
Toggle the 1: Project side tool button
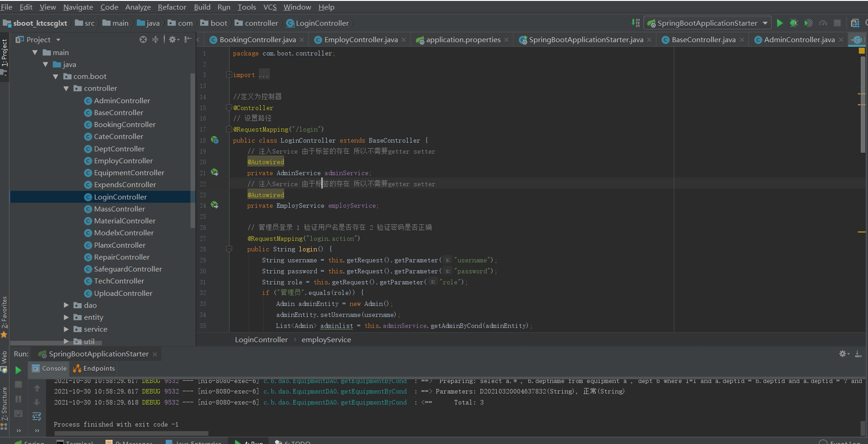(x=5, y=57)
